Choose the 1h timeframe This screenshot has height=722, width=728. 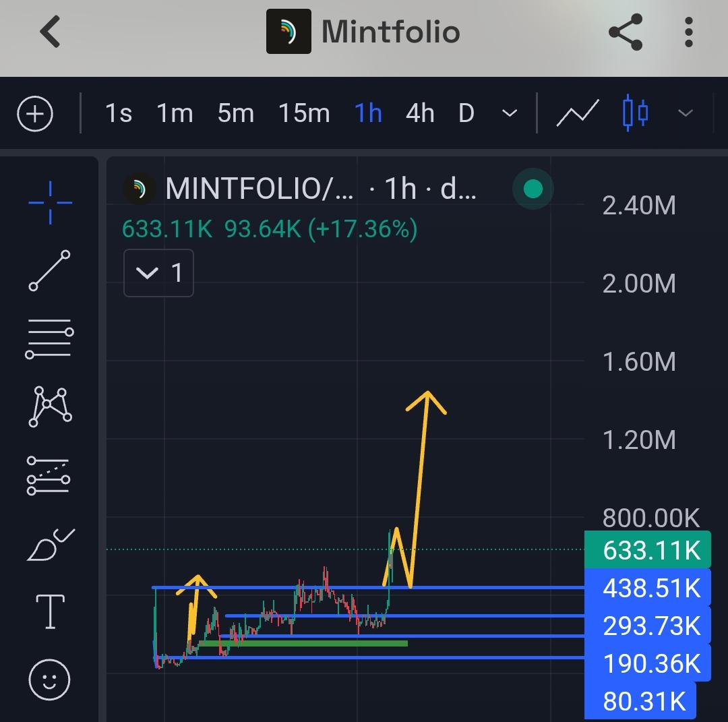[x=368, y=113]
